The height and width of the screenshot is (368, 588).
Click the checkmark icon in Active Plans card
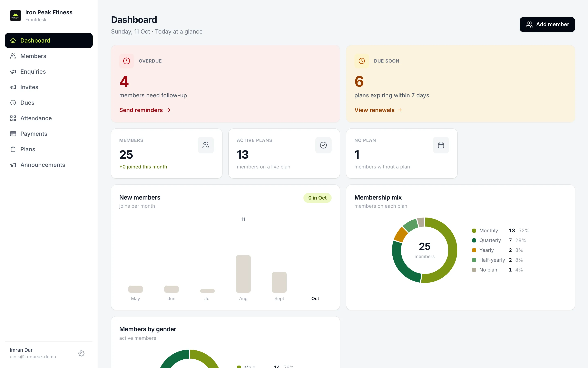coord(323,145)
